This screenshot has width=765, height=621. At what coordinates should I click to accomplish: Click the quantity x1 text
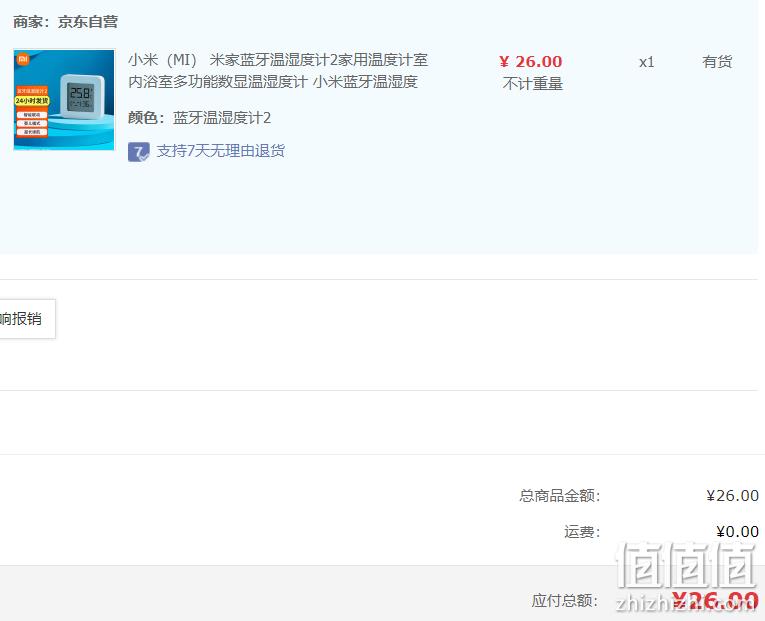coord(646,62)
